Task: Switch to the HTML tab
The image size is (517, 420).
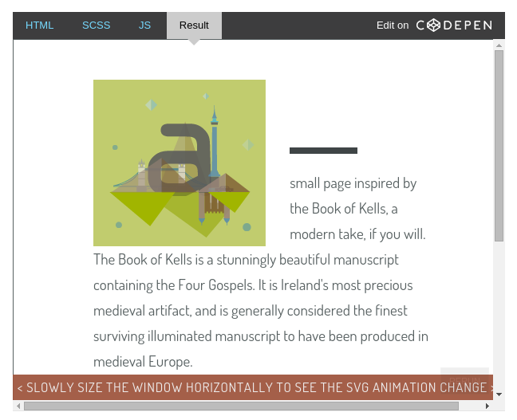Action: (x=39, y=26)
